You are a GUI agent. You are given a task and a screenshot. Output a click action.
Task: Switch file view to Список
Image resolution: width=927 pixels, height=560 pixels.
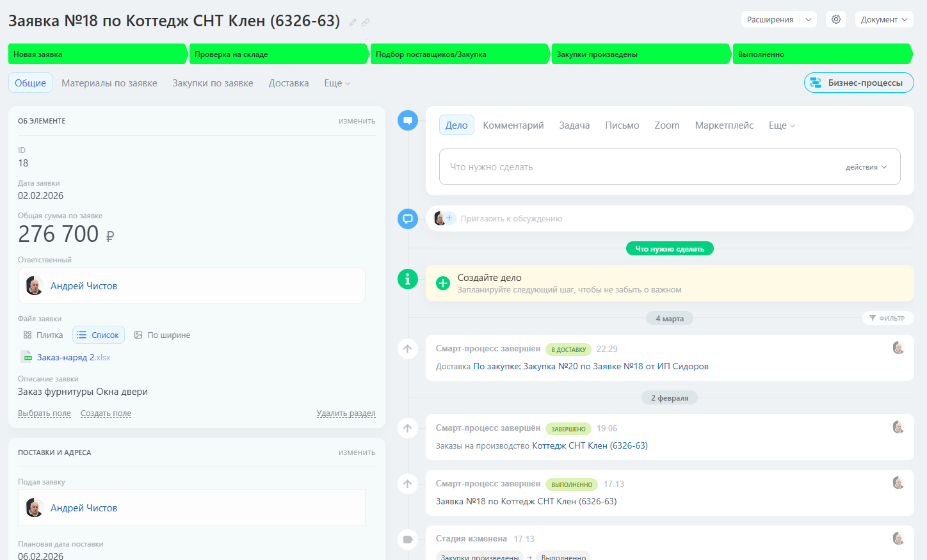click(x=98, y=335)
